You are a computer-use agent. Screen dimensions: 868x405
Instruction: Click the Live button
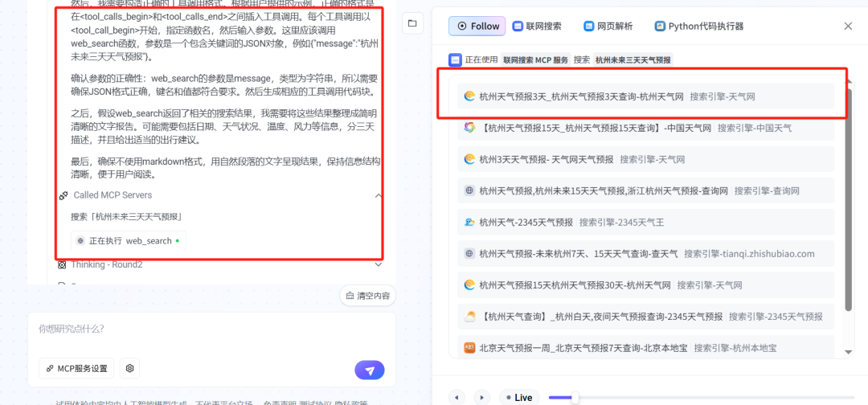pyautogui.click(x=518, y=397)
